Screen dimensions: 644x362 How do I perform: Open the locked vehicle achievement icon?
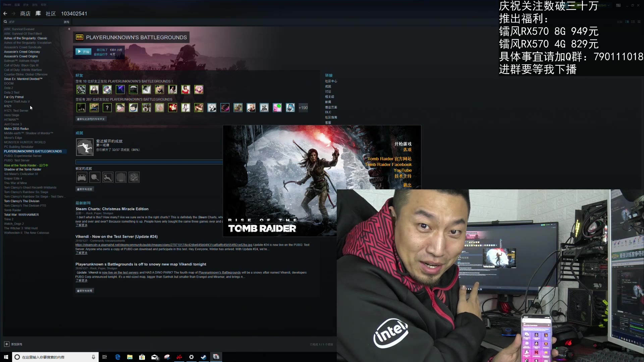pos(82,177)
